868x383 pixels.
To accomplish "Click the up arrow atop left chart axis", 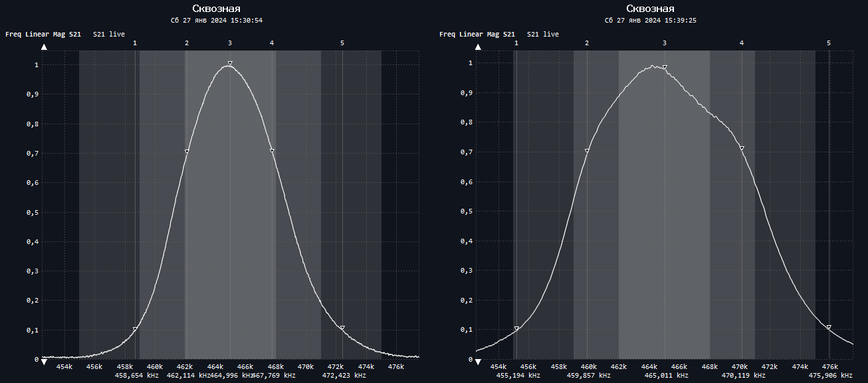I will click(44, 47).
